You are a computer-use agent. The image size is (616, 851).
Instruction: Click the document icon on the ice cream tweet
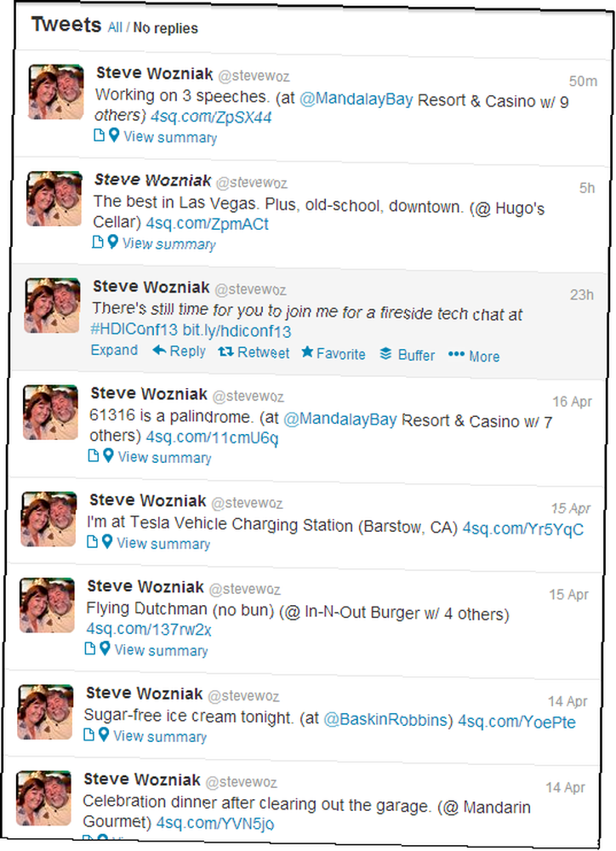tap(89, 734)
